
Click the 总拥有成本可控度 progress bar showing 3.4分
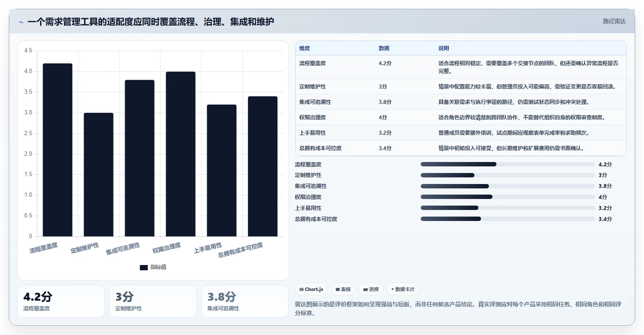pos(508,219)
